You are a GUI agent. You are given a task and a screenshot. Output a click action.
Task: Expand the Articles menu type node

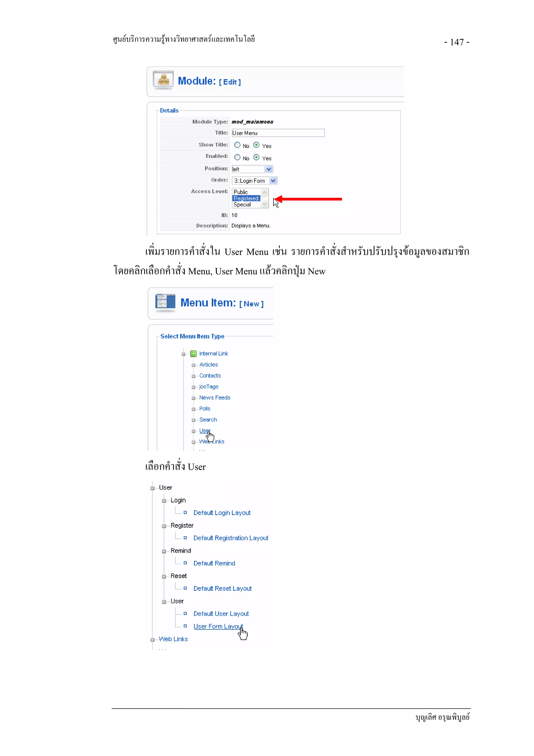point(193,365)
